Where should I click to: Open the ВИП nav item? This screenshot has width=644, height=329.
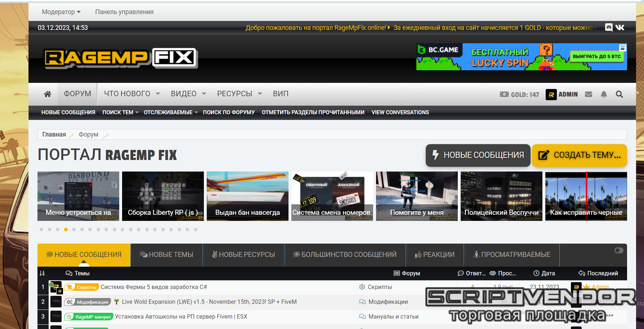281,94
